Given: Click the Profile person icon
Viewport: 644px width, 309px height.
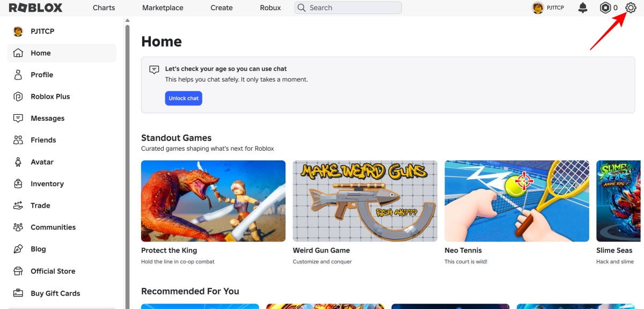Looking at the screenshot, I should pyautogui.click(x=18, y=75).
